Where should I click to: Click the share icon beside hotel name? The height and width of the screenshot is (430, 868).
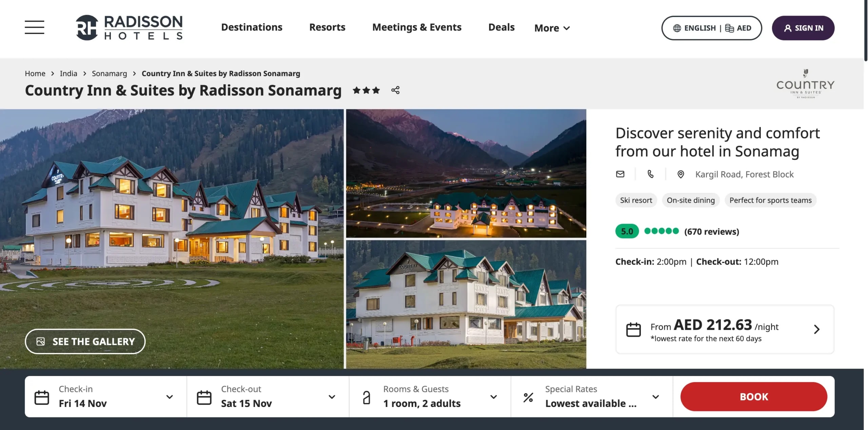(395, 90)
